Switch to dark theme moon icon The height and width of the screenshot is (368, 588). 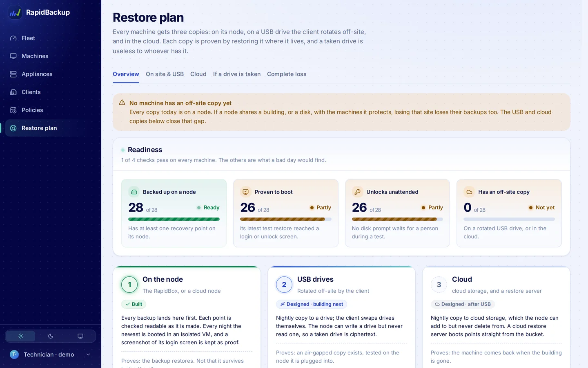point(51,336)
